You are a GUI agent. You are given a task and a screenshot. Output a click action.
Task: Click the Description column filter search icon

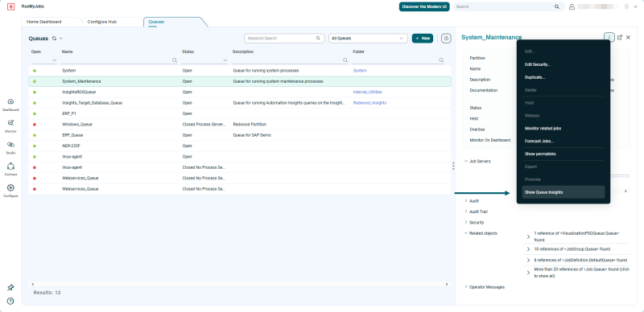[345, 60]
